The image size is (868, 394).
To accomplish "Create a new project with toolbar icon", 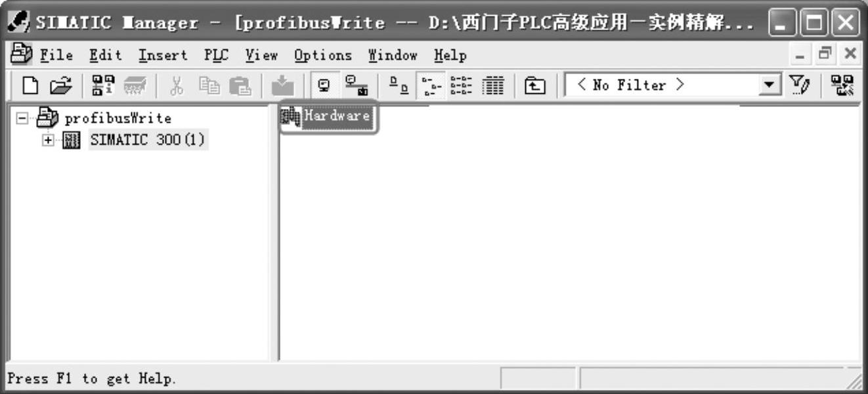I will point(30,85).
